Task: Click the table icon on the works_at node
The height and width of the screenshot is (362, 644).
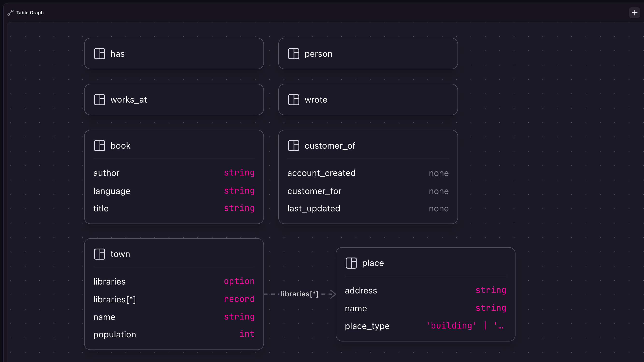Action: coord(100,99)
